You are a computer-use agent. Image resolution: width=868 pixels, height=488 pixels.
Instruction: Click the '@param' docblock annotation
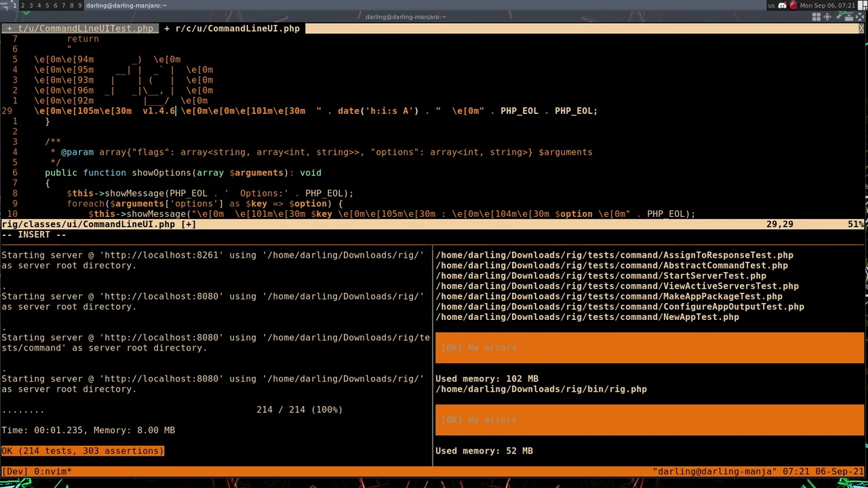pyautogui.click(x=77, y=152)
